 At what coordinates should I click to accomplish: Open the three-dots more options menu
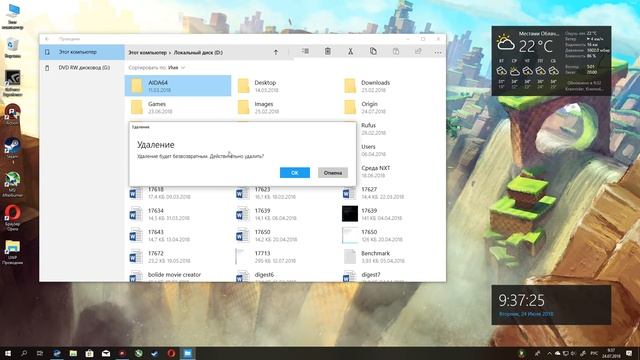pyautogui.click(x=438, y=52)
